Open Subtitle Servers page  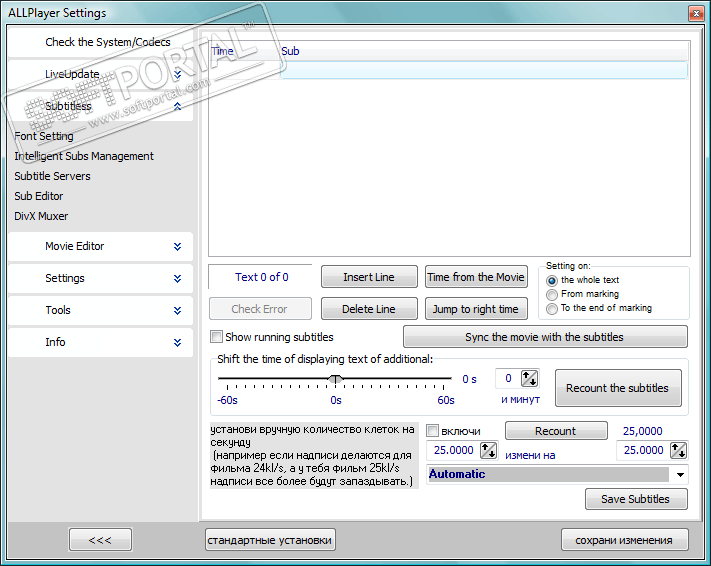point(52,176)
